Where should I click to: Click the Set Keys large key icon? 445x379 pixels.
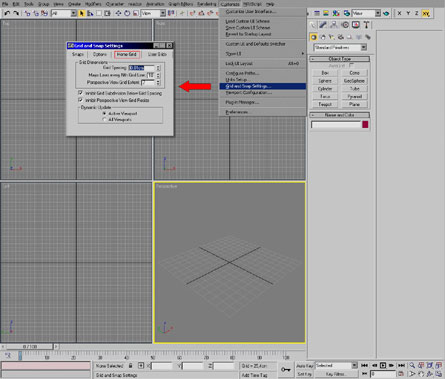[x=286, y=369]
